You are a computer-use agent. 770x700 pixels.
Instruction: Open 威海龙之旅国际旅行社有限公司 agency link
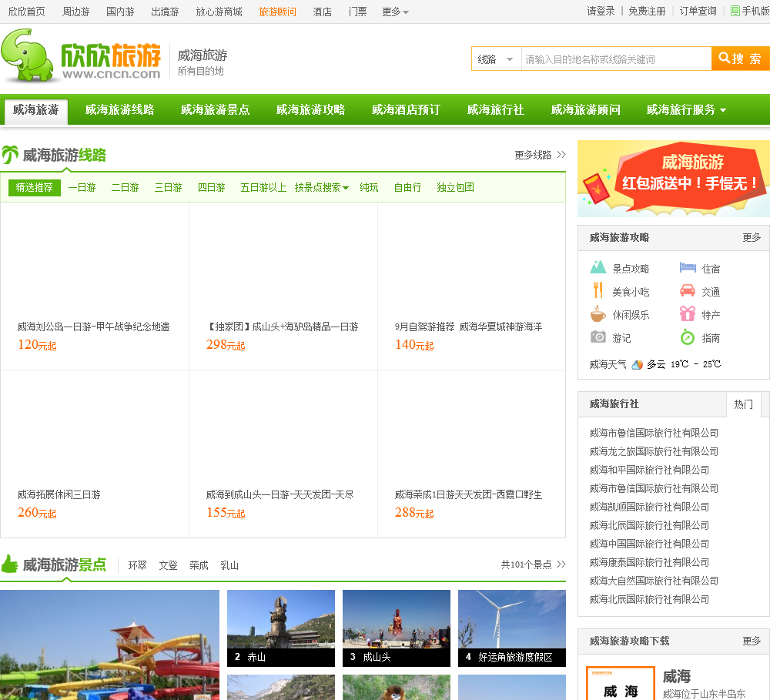point(654,451)
